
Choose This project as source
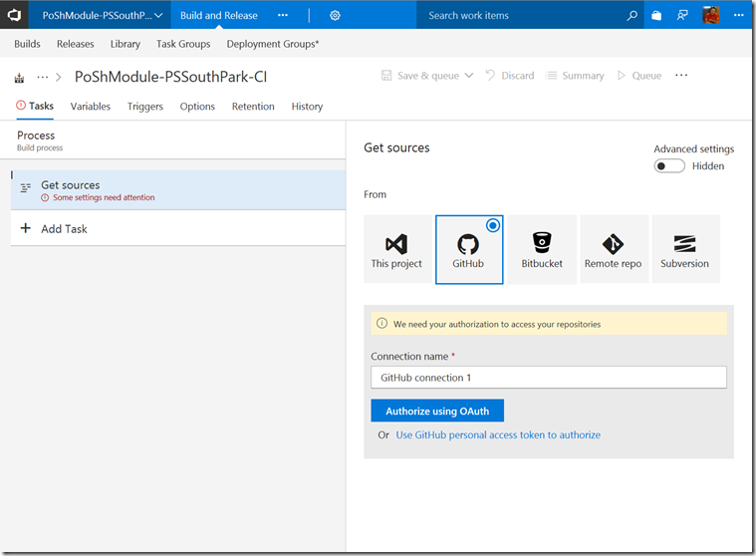click(x=396, y=249)
